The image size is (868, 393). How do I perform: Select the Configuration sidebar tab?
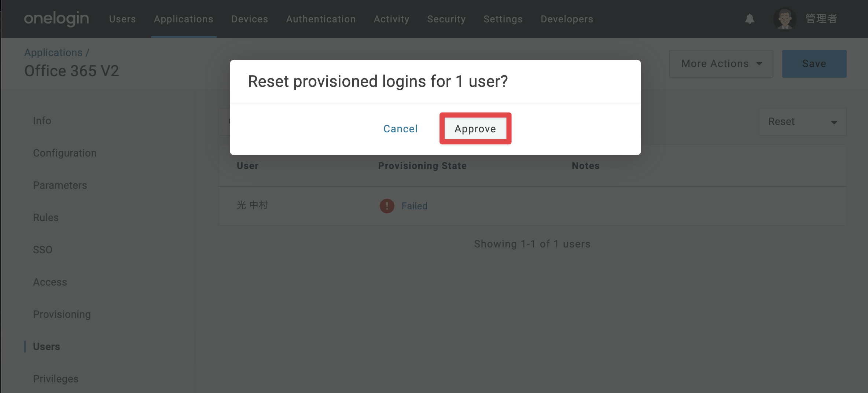65,153
